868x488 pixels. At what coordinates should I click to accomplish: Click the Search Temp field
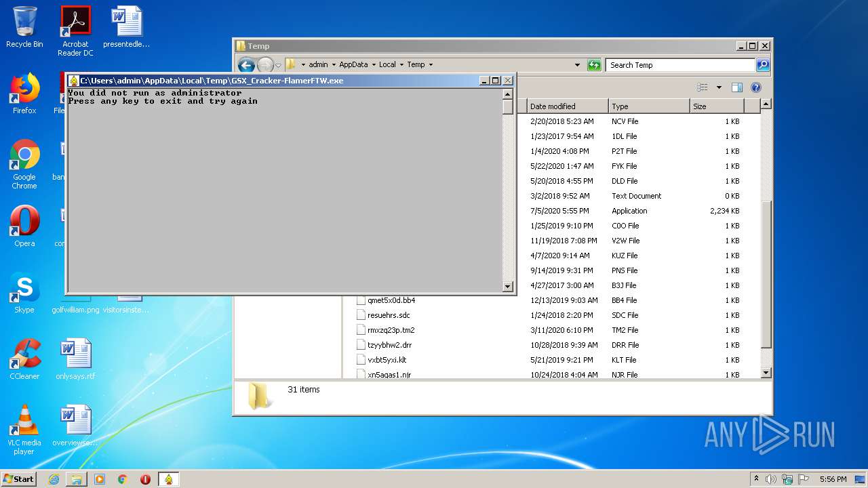click(680, 65)
